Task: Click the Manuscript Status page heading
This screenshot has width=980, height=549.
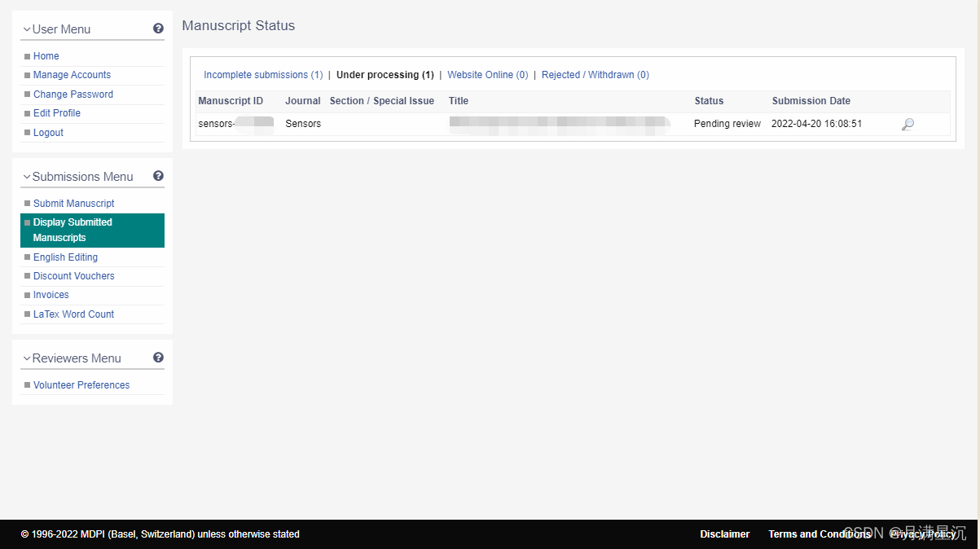Action: [239, 25]
